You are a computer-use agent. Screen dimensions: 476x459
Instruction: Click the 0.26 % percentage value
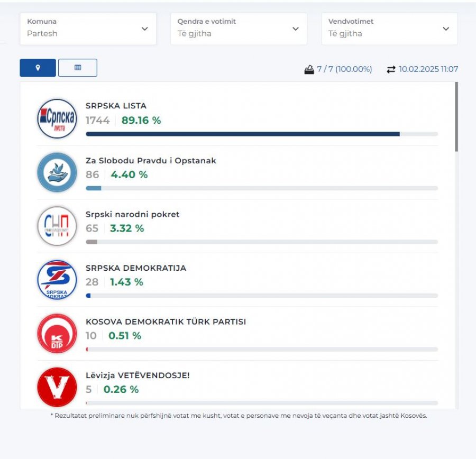pyautogui.click(x=121, y=389)
